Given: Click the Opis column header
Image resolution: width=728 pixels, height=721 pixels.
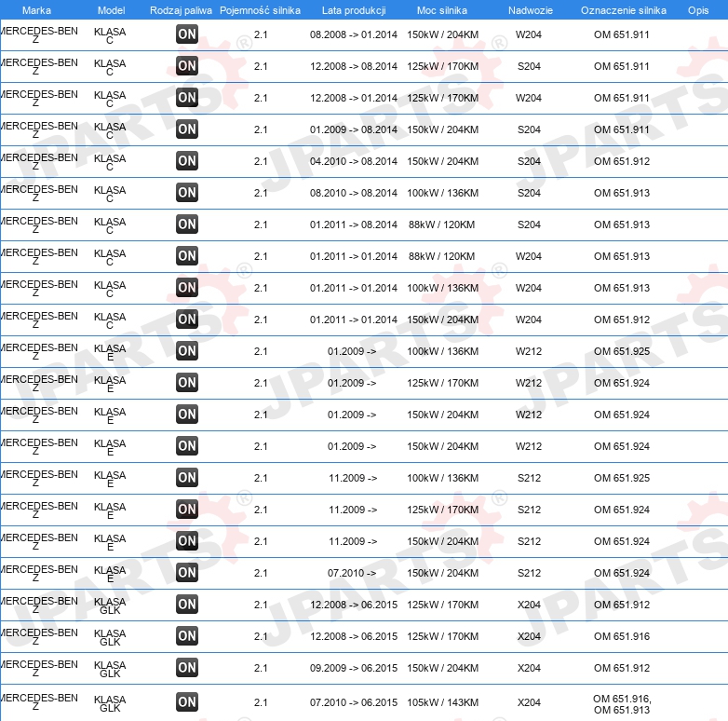Looking at the screenshot, I should 698,10.
